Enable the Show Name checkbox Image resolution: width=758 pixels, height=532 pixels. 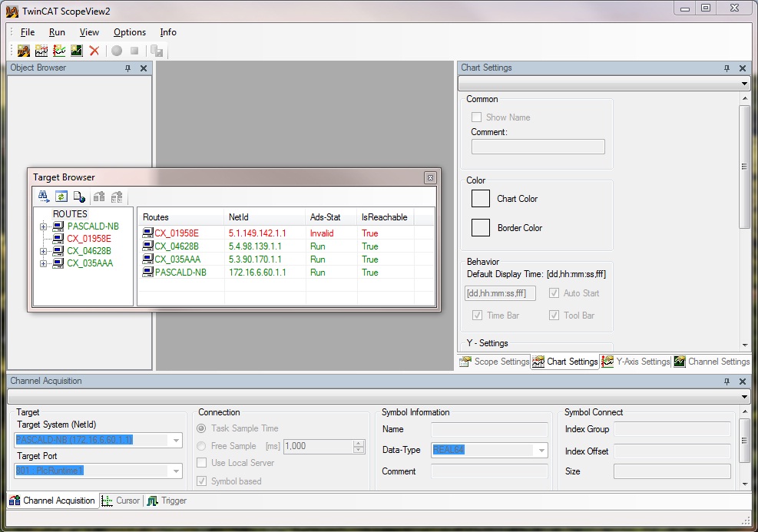point(477,117)
